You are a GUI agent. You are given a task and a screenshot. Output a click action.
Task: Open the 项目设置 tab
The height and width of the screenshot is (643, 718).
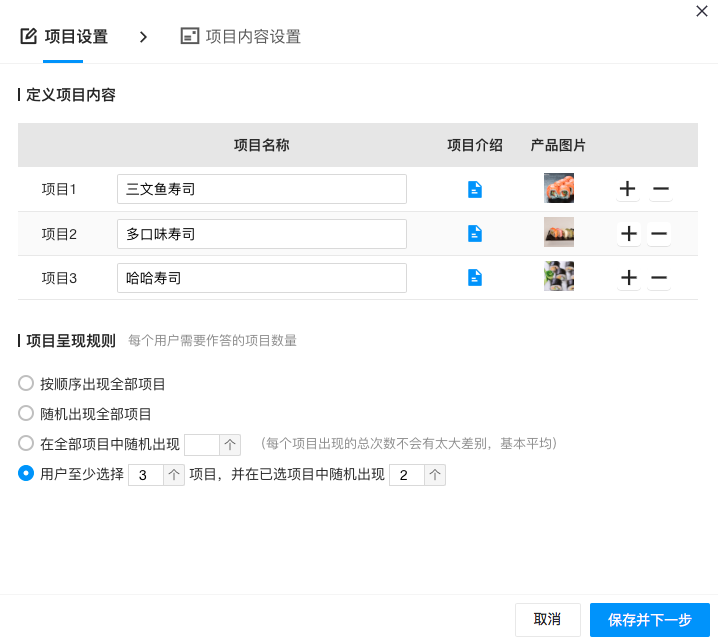click(x=64, y=37)
